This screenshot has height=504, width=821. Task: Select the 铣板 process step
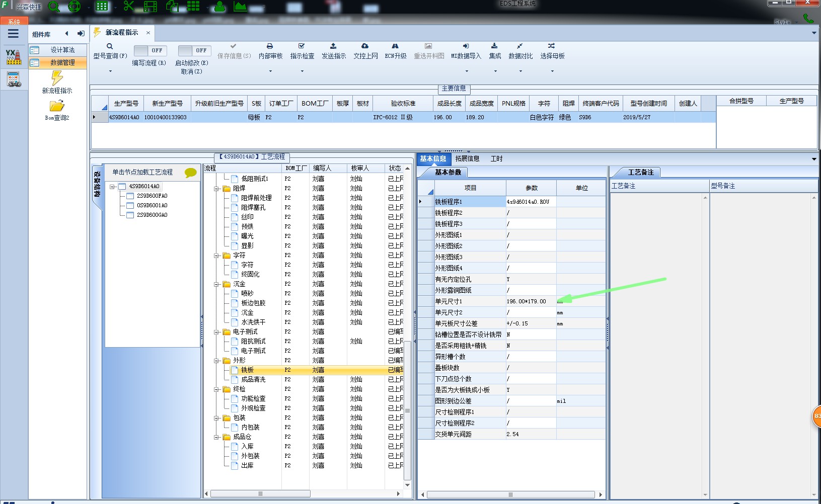pos(247,370)
